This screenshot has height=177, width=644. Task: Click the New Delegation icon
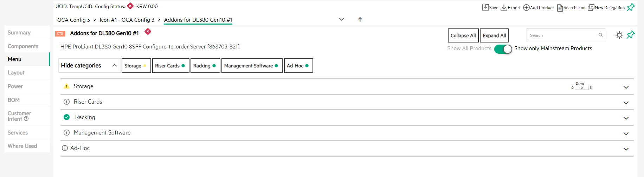pyautogui.click(x=591, y=7)
